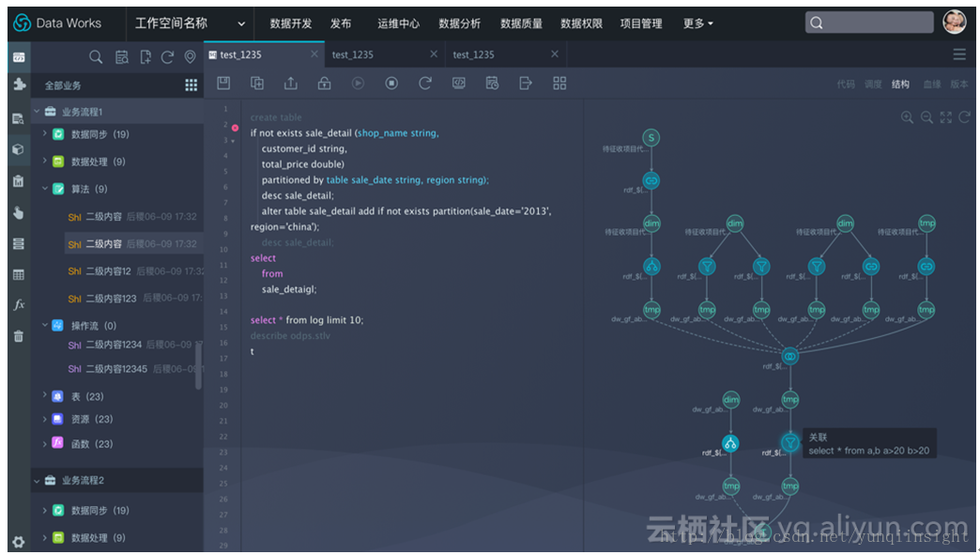Click the reload icon in the editor toolbar
The image size is (980, 555).
(425, 84)
